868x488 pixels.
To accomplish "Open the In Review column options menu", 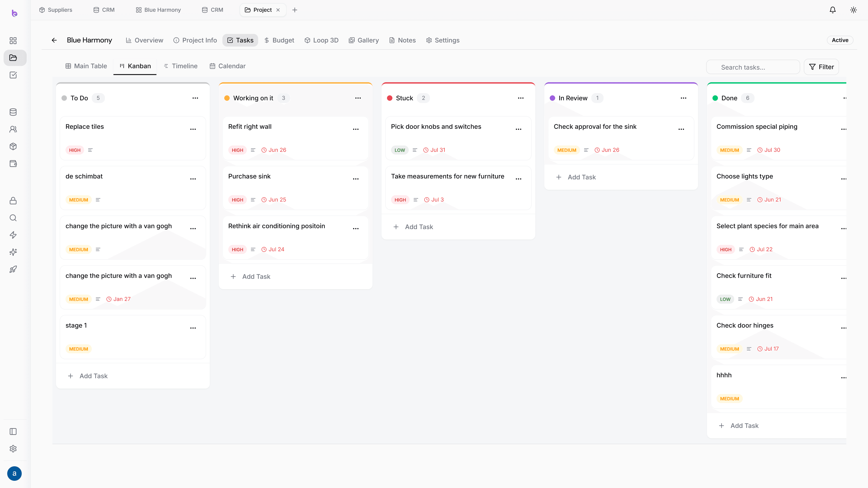I will pyautogui.click(x=684, y=98).
